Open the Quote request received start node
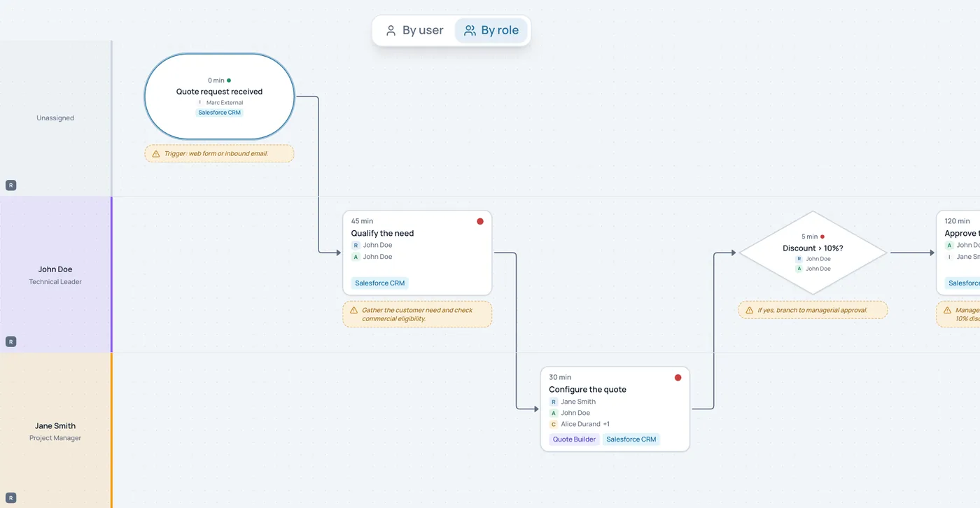This screenshot has height=508, width=980. (x=219, y=97)
